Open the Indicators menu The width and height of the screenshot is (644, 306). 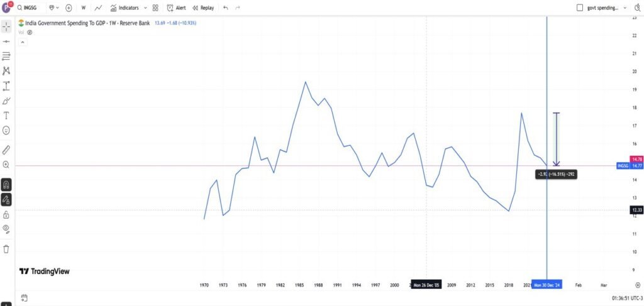124,8
